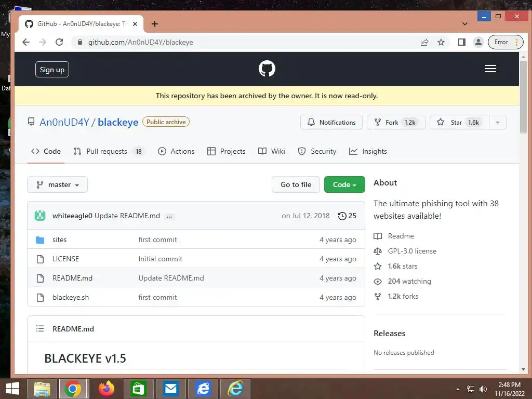Viewport: 532px width, 399px height.
Task: Star the blackeye repository
Action: (459, 123)
